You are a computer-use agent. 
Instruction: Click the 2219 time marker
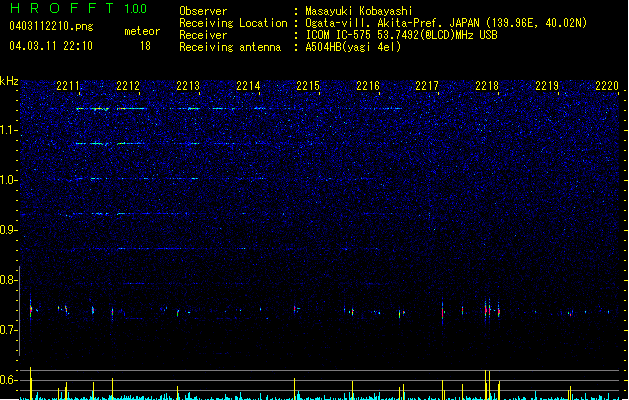[x=547, y=86]
